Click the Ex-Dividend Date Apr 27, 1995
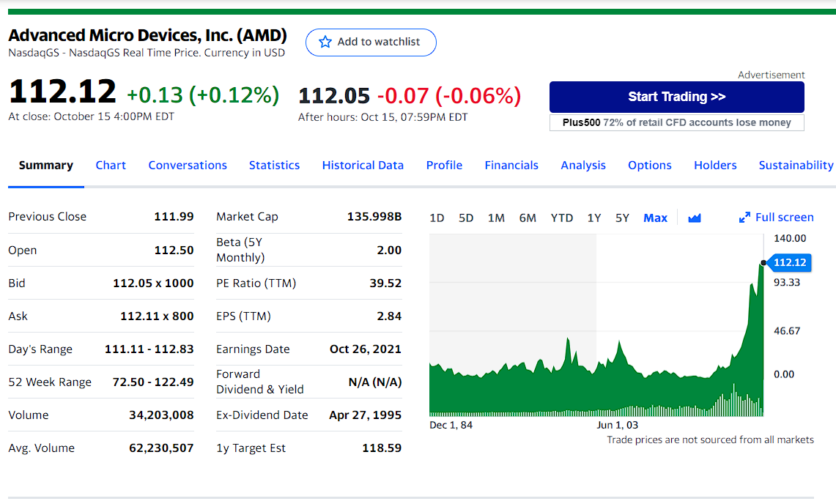The image size is (836, 504). tap(365, 415)
